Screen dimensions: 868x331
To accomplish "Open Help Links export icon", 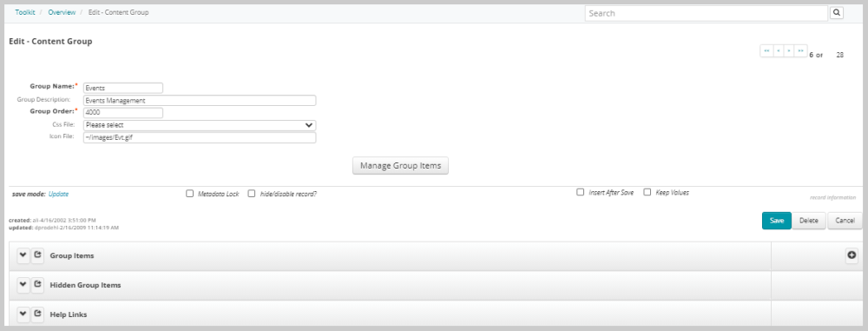I will (37, 314).
